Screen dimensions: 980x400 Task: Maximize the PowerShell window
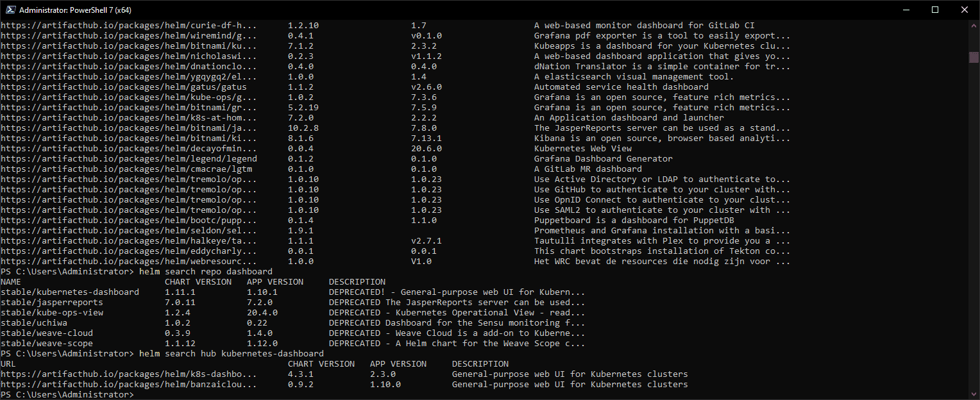click(935, 10)
